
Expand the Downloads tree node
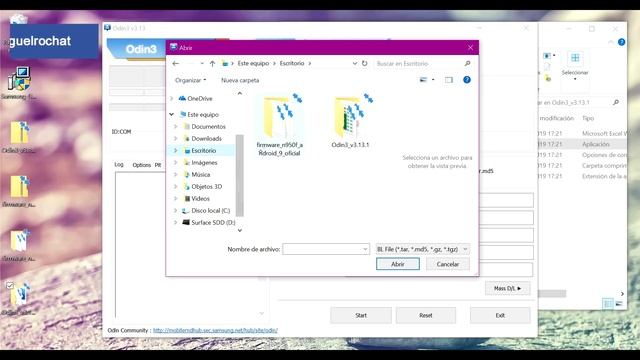pos(176,139)
